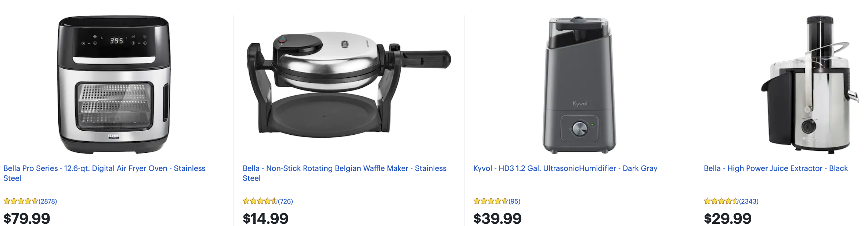Click the $14.99 waffle maker price
The image size is (868, 226).
265,219
